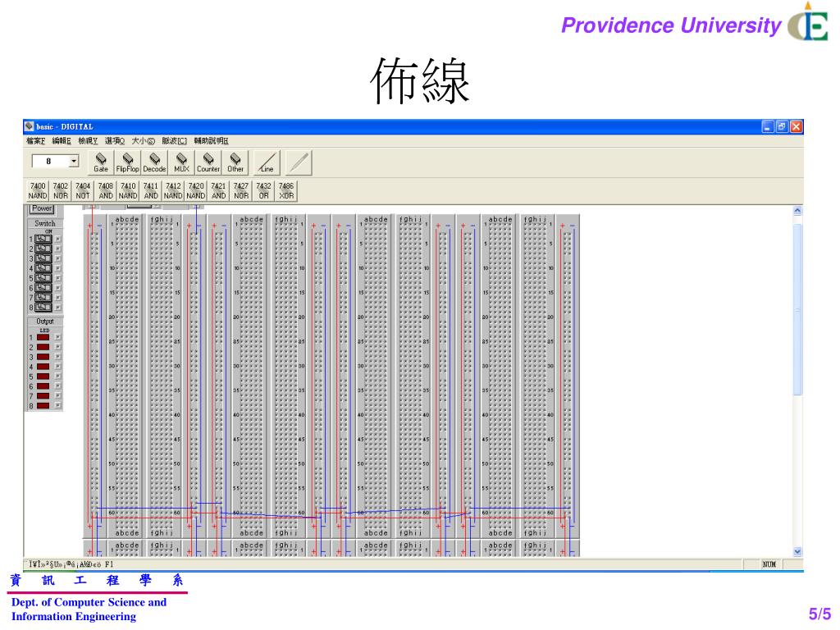Open the 輔助說明H (Help) menu

click(x=211, y=141)
